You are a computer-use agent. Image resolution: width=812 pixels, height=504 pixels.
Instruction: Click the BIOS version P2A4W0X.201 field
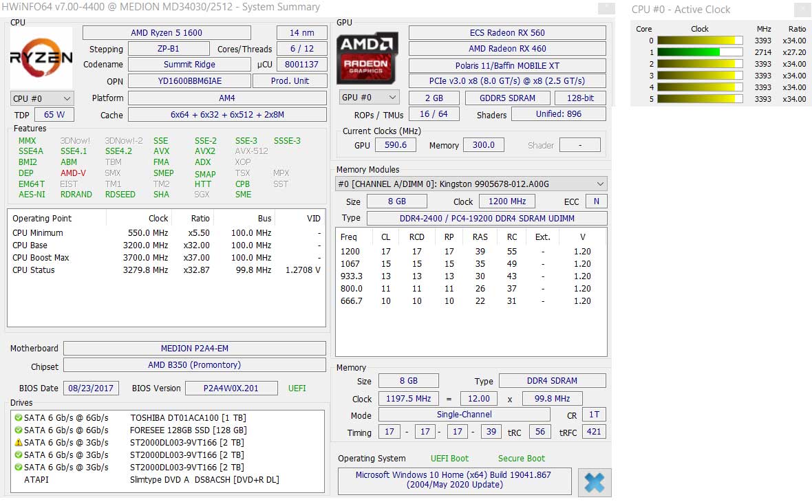tap(231, 388)
